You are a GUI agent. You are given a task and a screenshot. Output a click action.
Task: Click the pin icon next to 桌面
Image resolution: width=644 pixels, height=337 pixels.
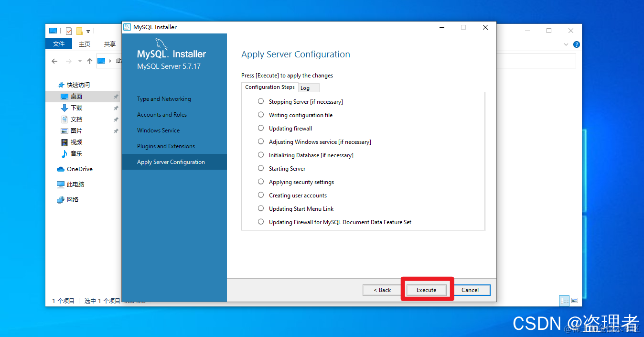click(116, 97)
